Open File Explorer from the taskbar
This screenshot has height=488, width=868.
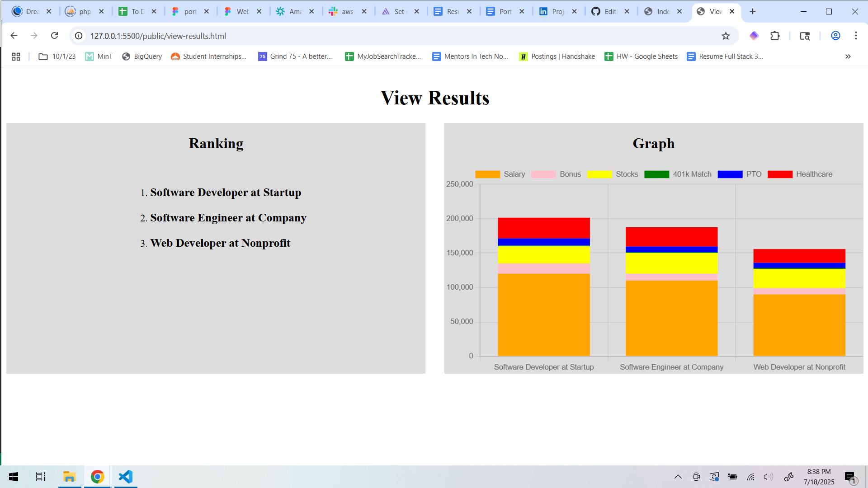pos(69,477)
